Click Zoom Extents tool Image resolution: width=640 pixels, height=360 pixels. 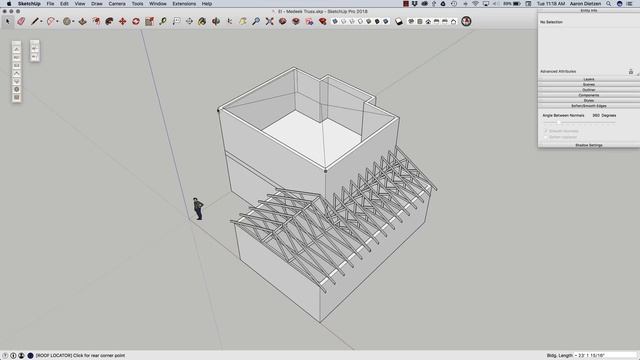click(x=269, y=21)
